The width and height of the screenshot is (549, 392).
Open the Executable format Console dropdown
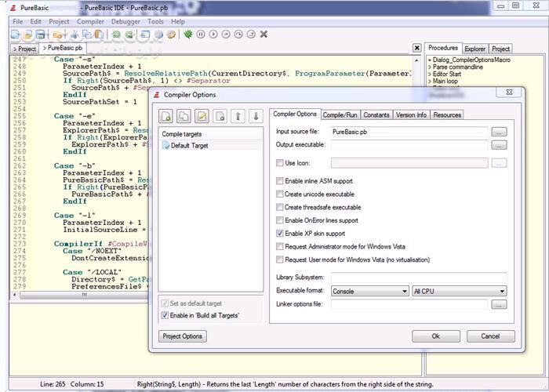click(370, 291)
